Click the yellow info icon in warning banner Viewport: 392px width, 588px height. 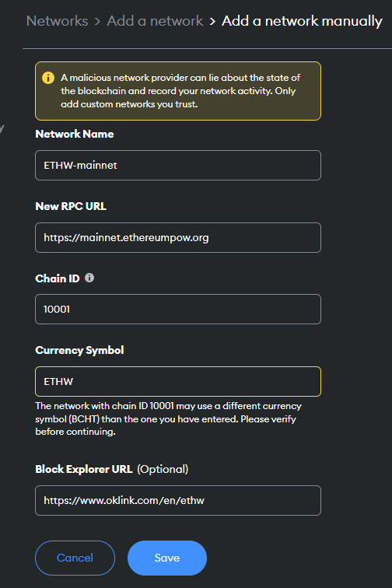[x=48, y=78]
